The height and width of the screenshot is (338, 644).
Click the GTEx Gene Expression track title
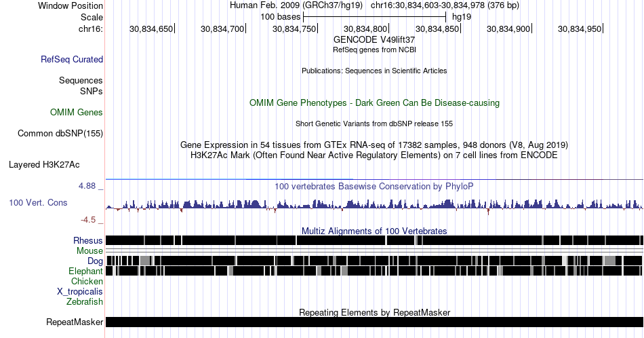click(x=374, y=145)
